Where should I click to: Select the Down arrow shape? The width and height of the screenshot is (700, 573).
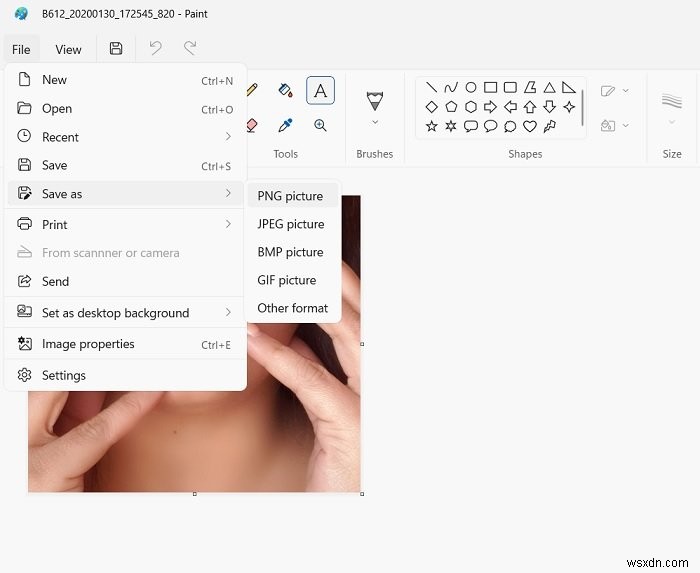tap(549, 107)
